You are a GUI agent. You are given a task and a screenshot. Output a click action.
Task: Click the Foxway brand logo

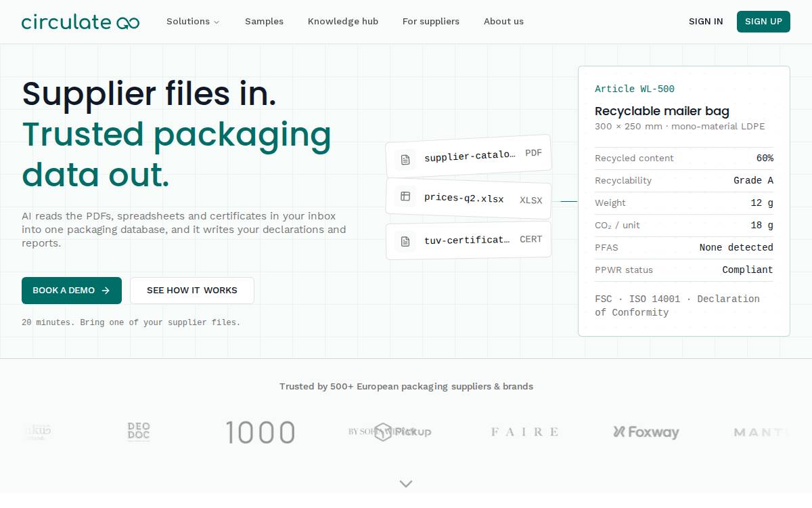click(x=646, y=432)
